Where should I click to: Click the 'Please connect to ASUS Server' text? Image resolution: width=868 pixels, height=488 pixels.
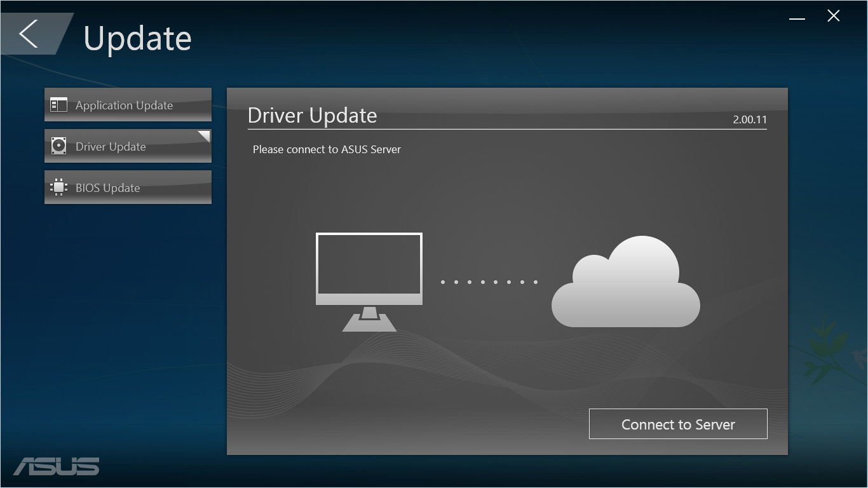click(327, 149)
